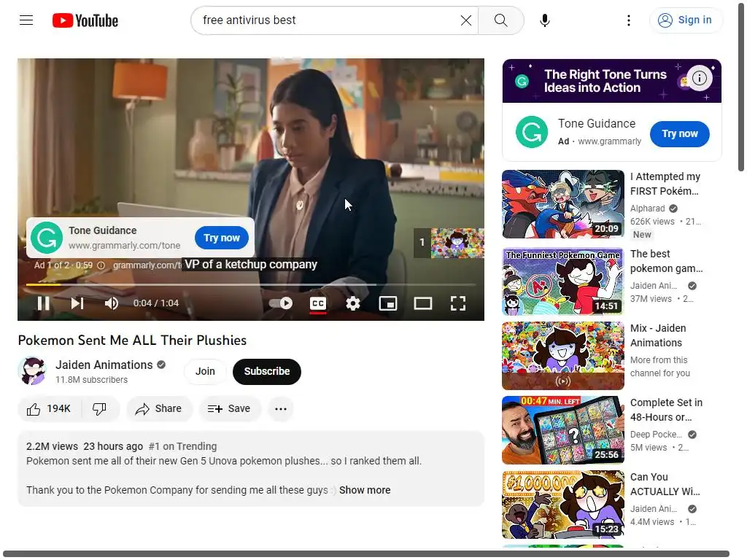Open grammarly.com link in ad bar

pyautogui.click(x=147, y=265)
